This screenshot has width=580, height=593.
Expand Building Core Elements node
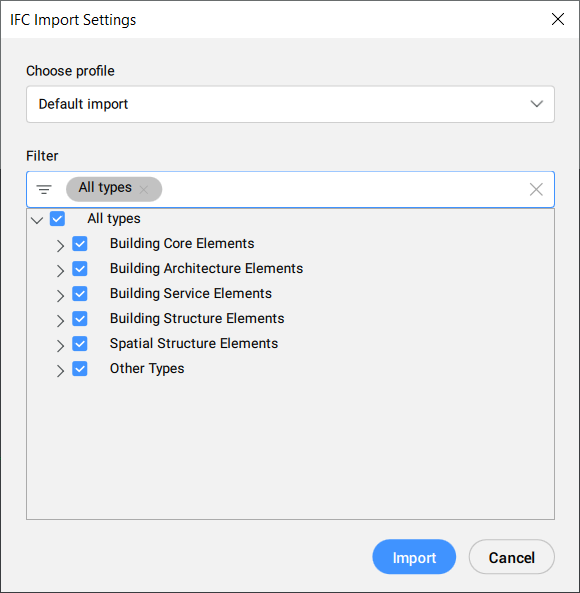60,245
